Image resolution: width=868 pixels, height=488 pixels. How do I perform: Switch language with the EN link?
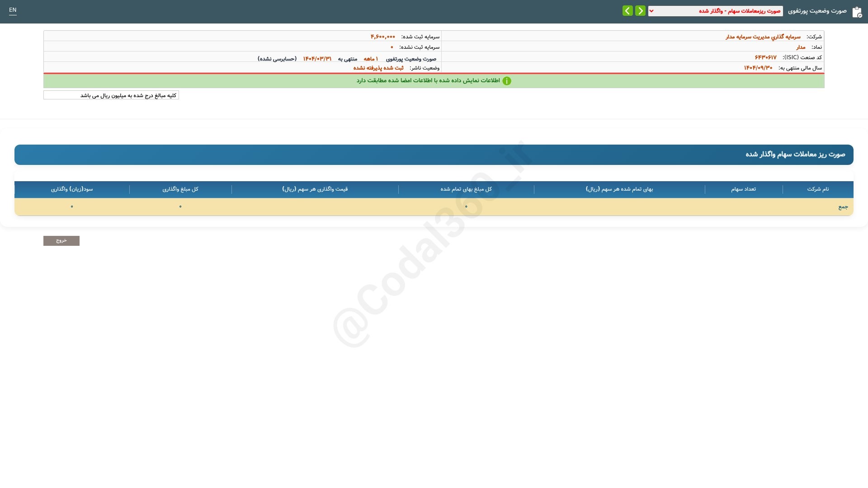tap(13, 10)
